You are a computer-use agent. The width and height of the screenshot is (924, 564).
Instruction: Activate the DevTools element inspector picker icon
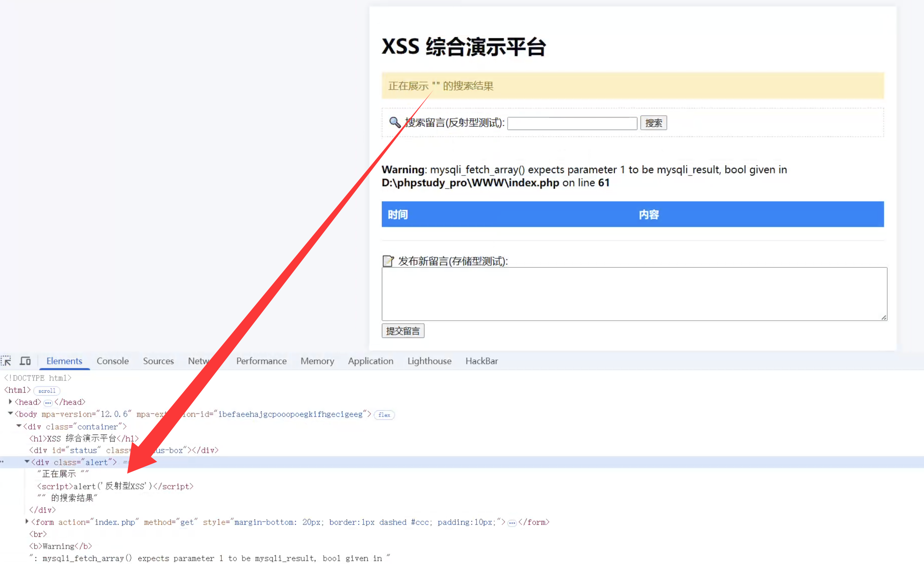(6, 361)
